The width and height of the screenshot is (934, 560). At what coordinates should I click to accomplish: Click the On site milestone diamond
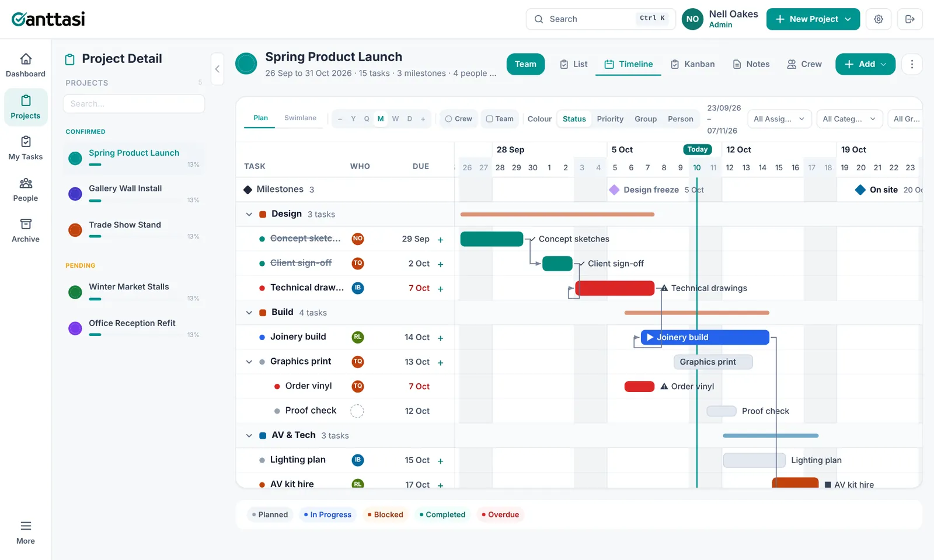click(860, 190)
